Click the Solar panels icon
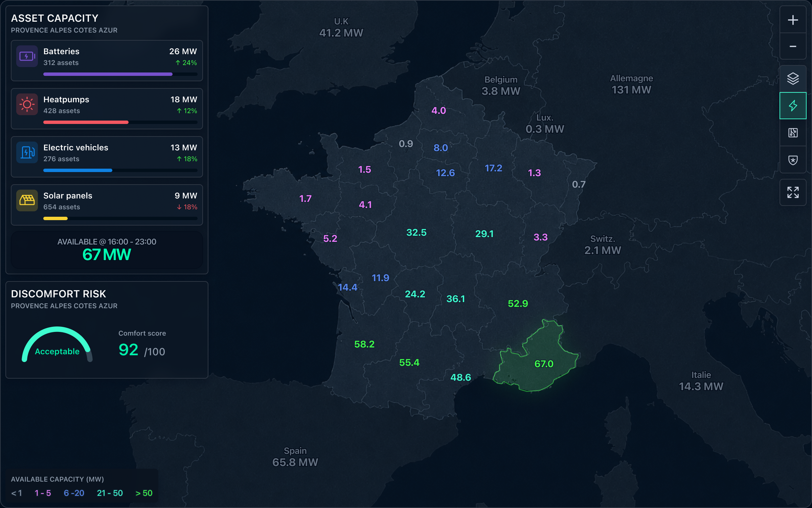Screen dimensions: 812x508 (x=27, y=200)
